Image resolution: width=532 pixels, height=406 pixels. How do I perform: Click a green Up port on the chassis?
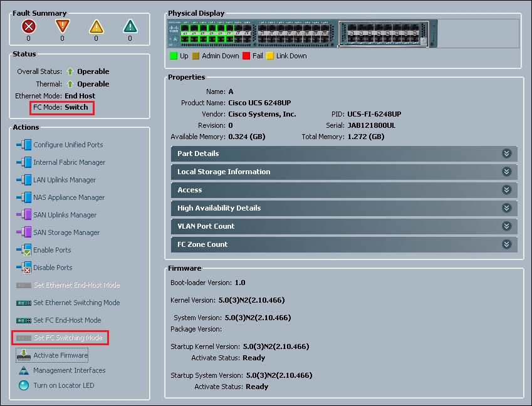185,28
